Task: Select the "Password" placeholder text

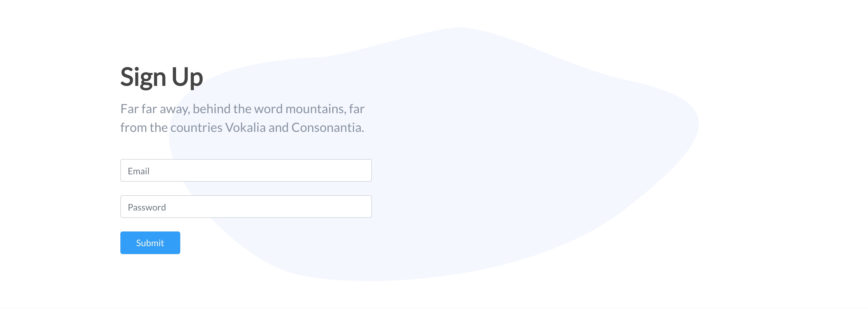Action: [147, 207]
